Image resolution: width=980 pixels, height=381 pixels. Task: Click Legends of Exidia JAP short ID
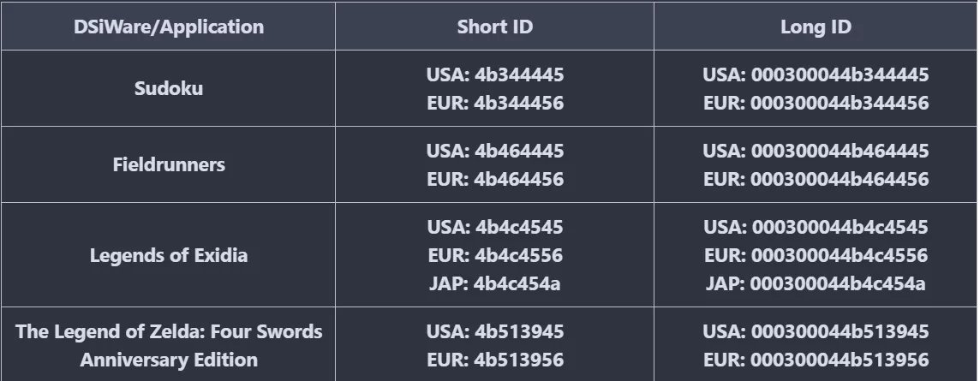click(x=494, y=283)
